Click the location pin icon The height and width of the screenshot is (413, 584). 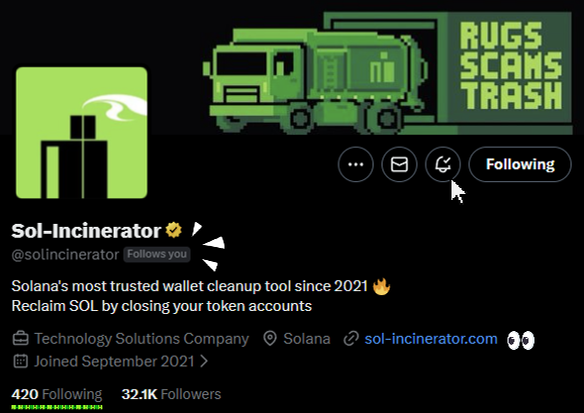point(270,339)
